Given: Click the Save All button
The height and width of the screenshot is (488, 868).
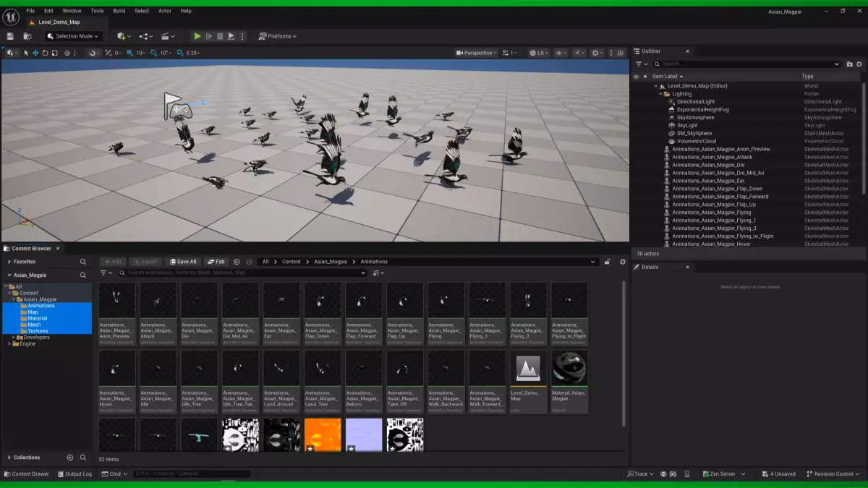Looking at the screenshot, I should (183, 262).
